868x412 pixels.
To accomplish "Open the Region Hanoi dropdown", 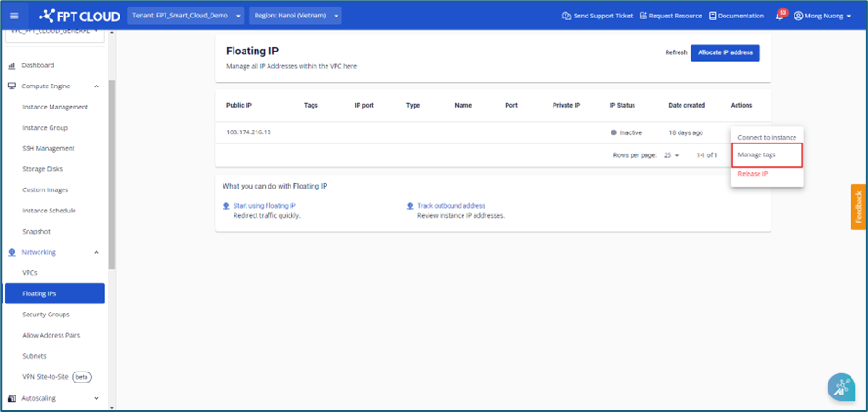I will coord(297,16).
